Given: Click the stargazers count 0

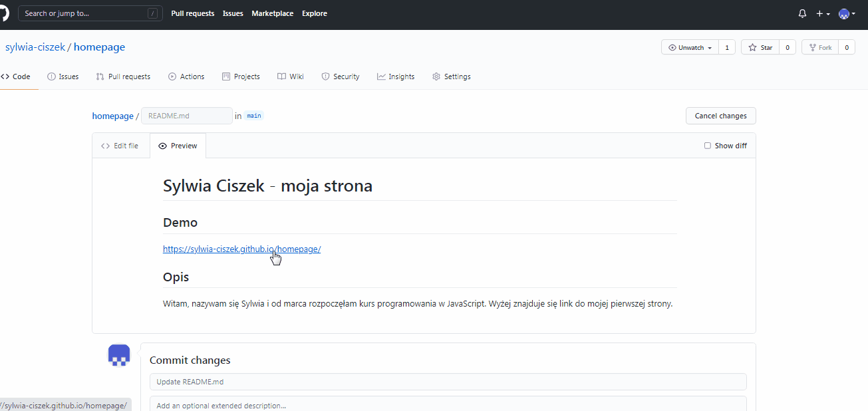Looking at the screenshot, I should 788,47.
